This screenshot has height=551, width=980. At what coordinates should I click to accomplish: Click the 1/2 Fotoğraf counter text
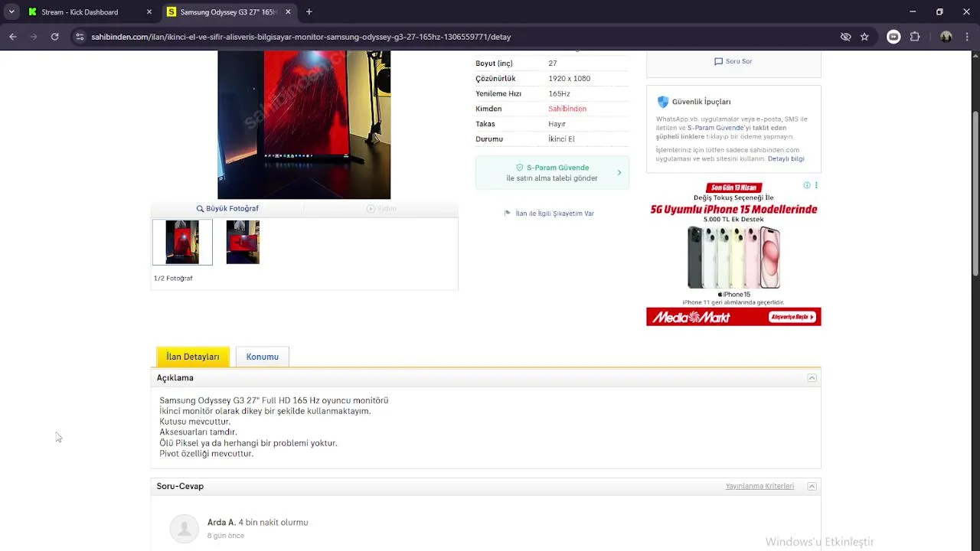pos(173,279)
